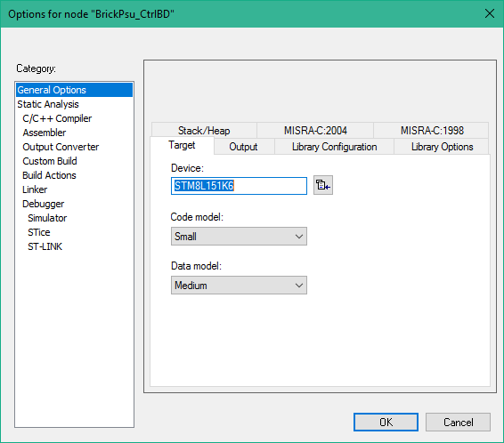Open the Library Configuration tab
The width and height of the screenshot is (504, 443).
(334, 147)
